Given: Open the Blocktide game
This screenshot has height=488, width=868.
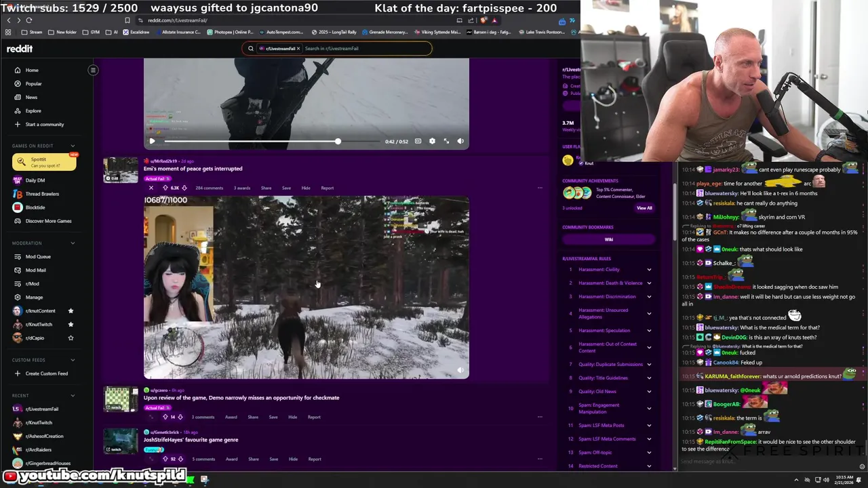Looking at the screenshot, I should [x=35, y=207].
